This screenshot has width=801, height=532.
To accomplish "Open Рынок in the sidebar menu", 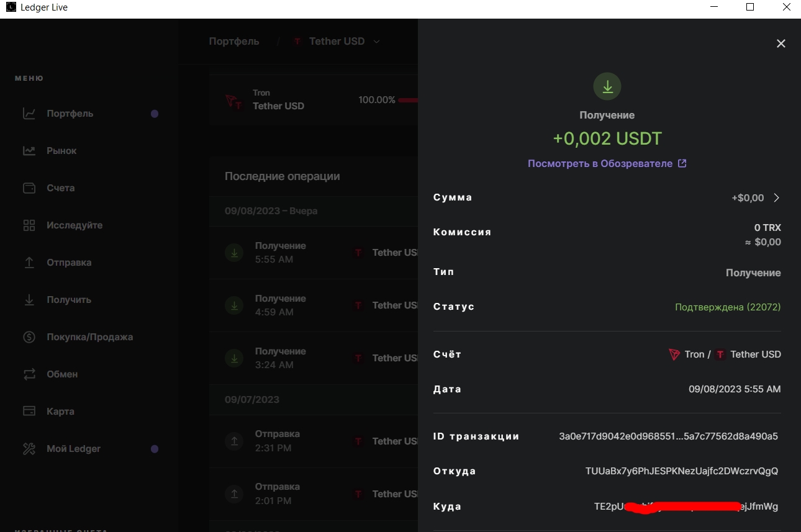I will tap(61, 151).
